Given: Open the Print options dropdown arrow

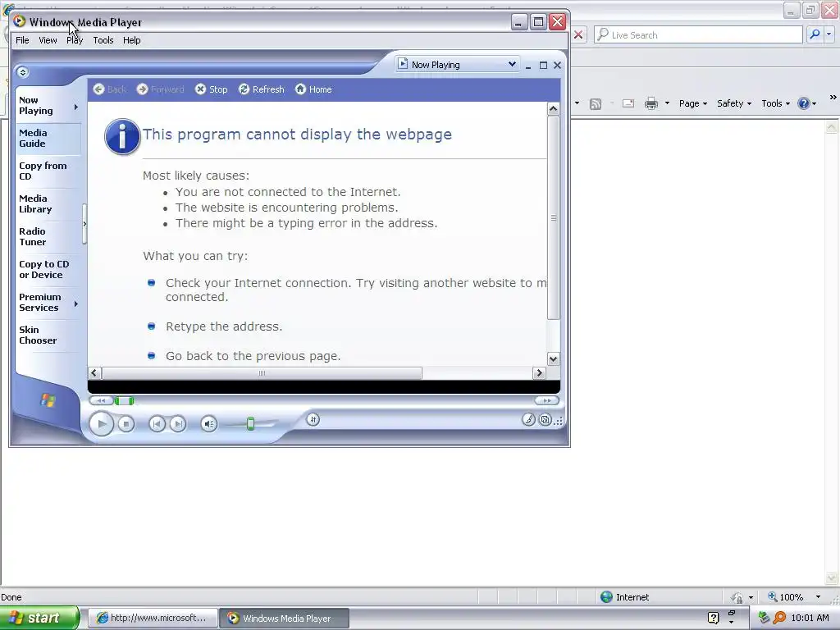Looking at the screenshot, I should coord(667,103).
